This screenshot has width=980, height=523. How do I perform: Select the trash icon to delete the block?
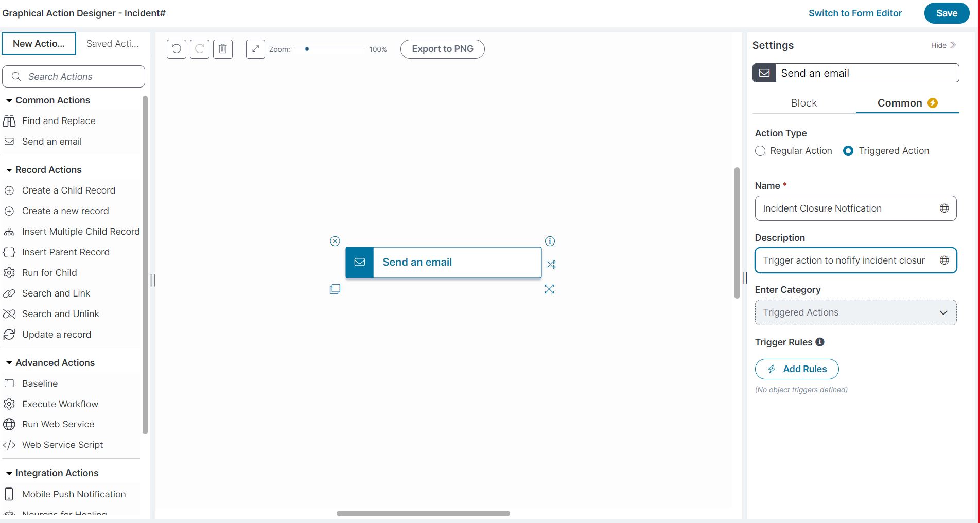(223, 49)
